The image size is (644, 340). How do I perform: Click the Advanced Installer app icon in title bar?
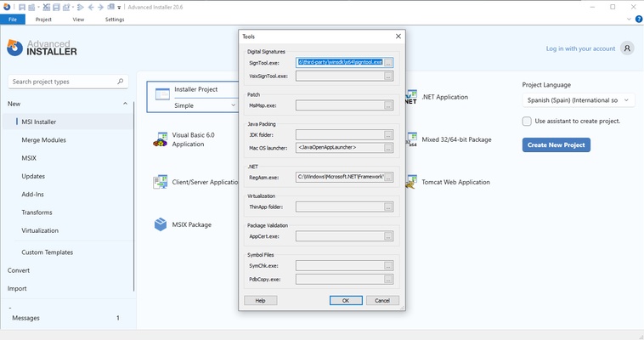point(7,7)
